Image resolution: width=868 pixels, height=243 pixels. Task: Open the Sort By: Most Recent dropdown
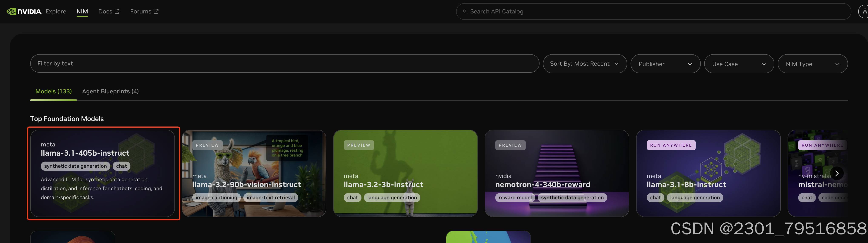(585, 64)
